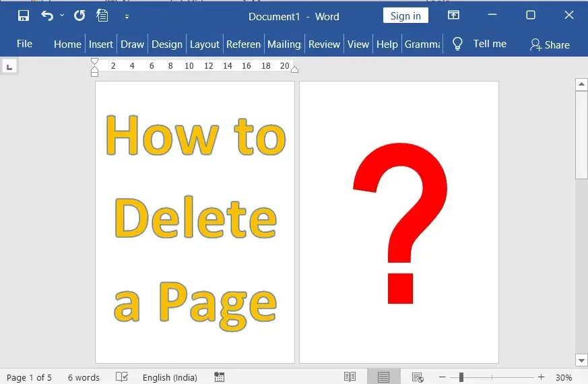The image size is (588, 384).
Task: Select the Review tab
Action: tap(324, 44)
